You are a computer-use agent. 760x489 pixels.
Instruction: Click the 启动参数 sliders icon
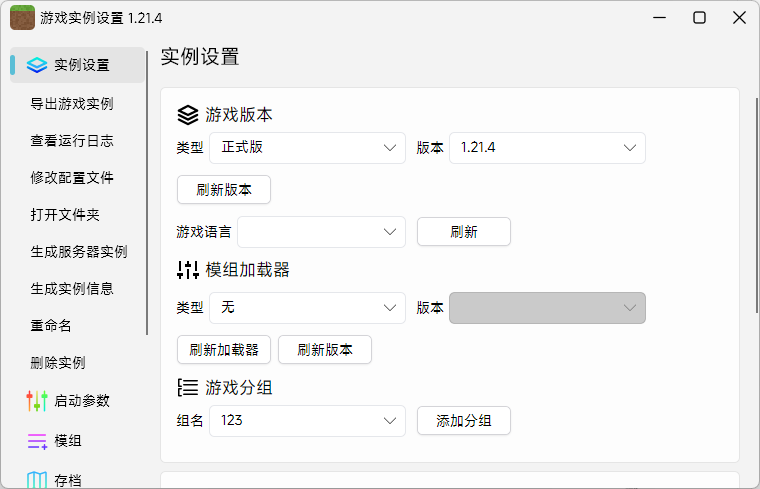click(37, 401)
